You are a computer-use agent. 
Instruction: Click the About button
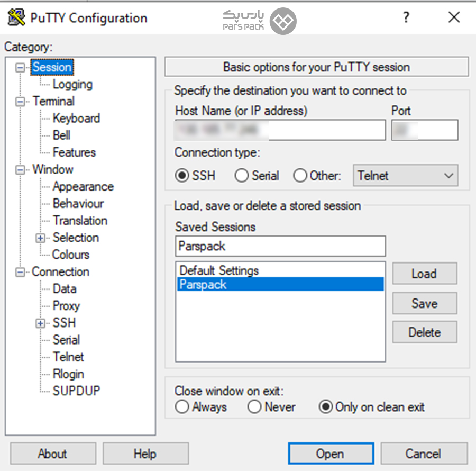pos(53,454)
